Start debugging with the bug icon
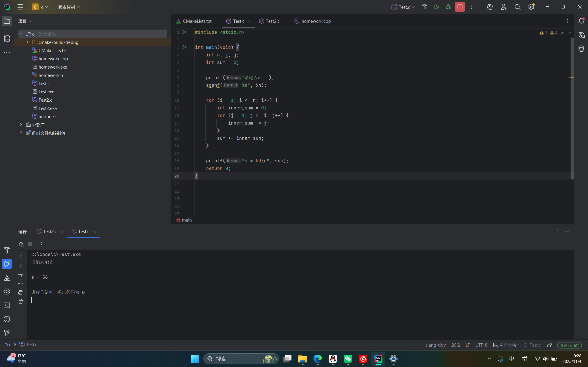Screen dimensions: 588x367 point(448,7)
